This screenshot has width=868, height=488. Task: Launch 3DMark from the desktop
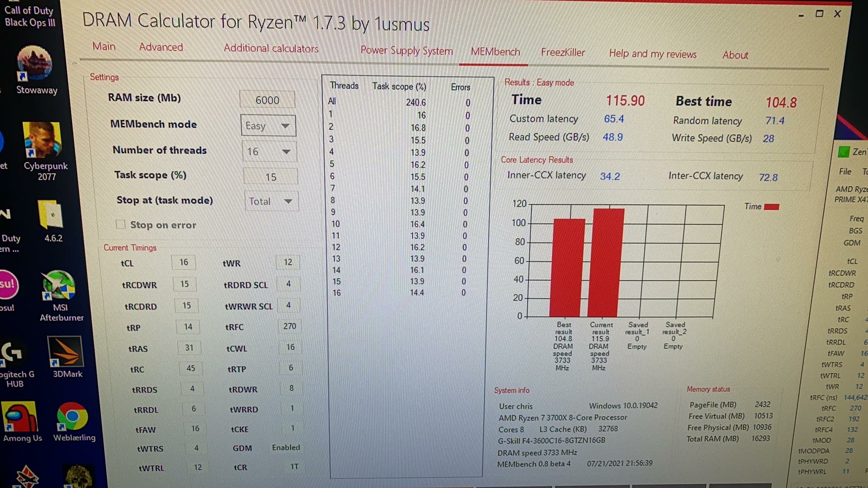[x=66, y=357]
